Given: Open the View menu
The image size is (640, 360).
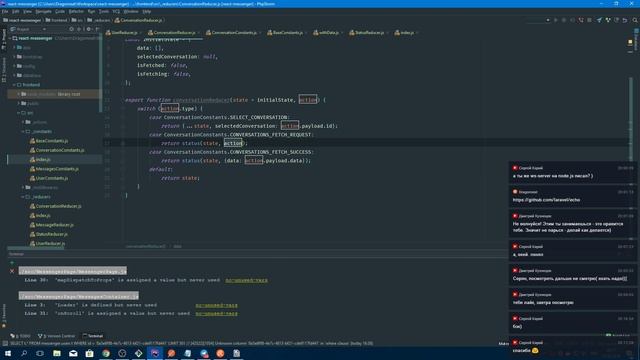Looking at the screenshot, I should [x=27, y=11].
